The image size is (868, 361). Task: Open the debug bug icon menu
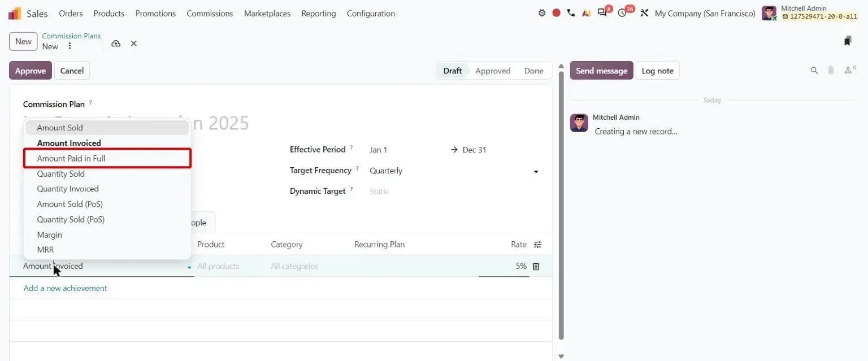click(x=542, y=13)
